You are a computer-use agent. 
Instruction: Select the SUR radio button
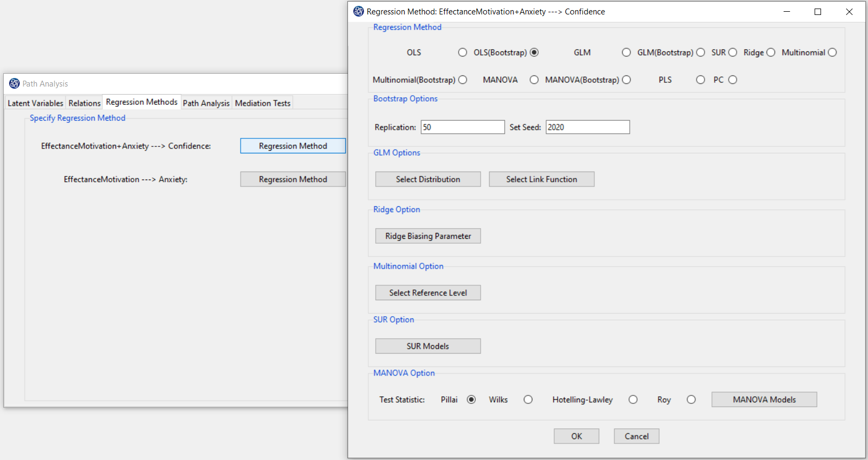coord(733,52)
